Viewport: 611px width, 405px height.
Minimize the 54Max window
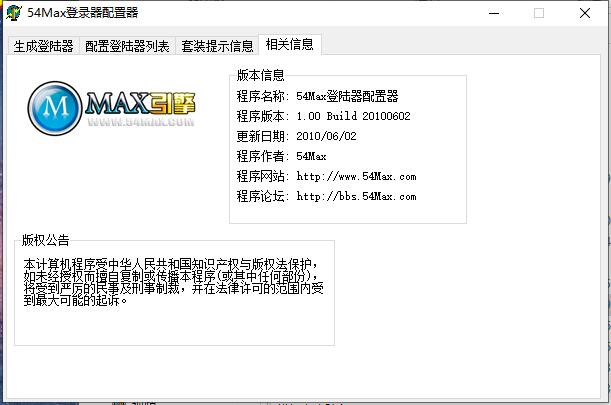494,13
